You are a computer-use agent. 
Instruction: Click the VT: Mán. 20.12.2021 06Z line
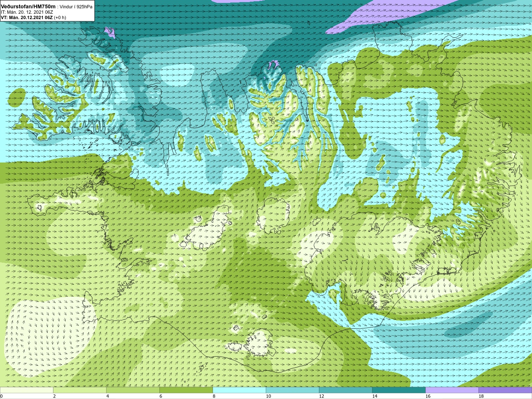click(x=27, y=17)
